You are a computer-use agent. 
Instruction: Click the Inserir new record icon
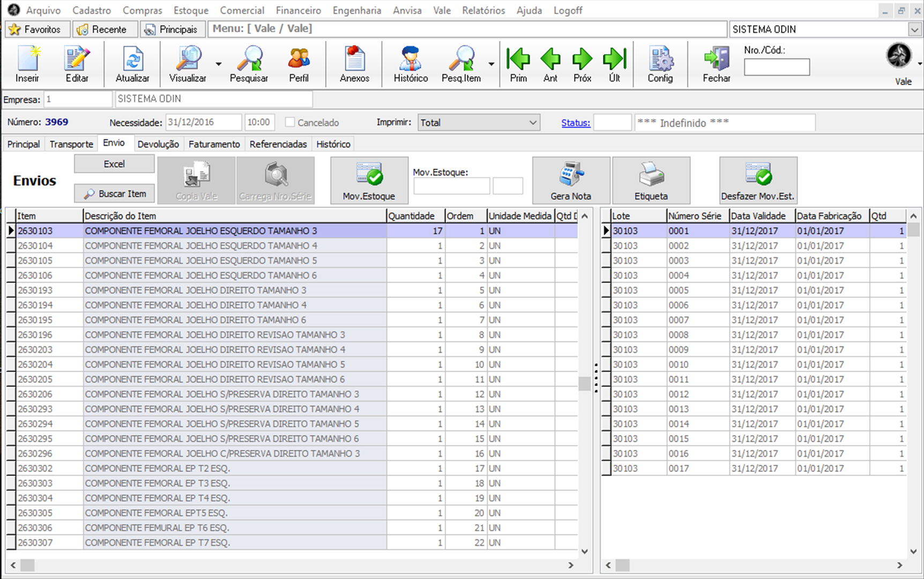click(x=27, y=60)
